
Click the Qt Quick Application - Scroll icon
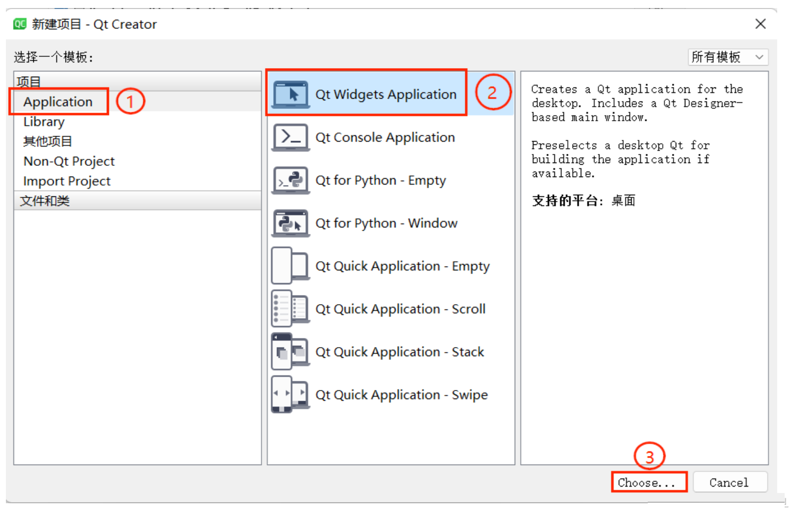tap(290, 308)
